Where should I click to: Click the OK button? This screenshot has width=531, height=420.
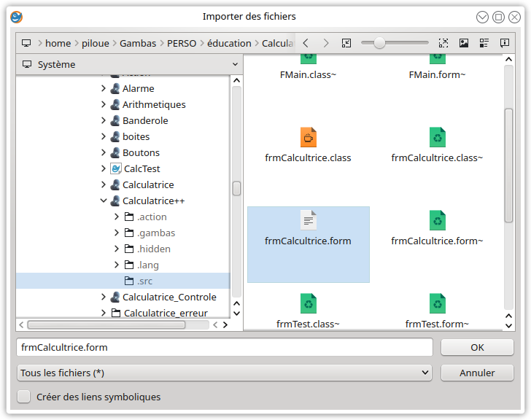pos(477,347)
